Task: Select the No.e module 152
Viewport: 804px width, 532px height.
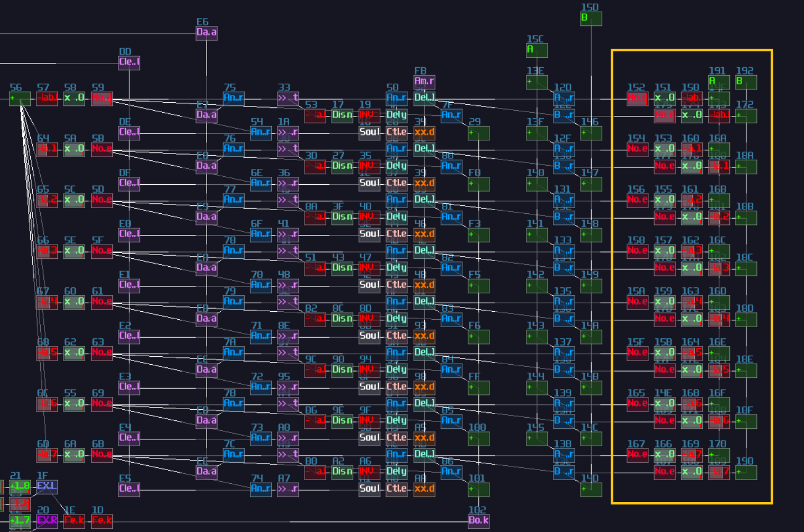Action: (638, 98)
